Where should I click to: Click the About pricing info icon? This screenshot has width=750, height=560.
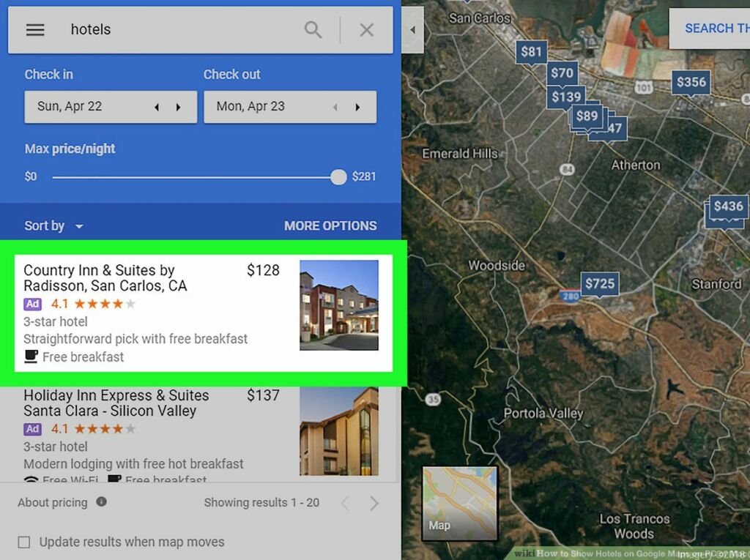pyautogui.click(x=101, y=501)
